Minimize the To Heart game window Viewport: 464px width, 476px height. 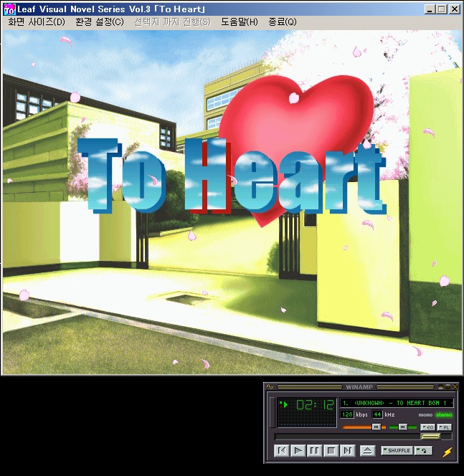(x=430, y=9)
